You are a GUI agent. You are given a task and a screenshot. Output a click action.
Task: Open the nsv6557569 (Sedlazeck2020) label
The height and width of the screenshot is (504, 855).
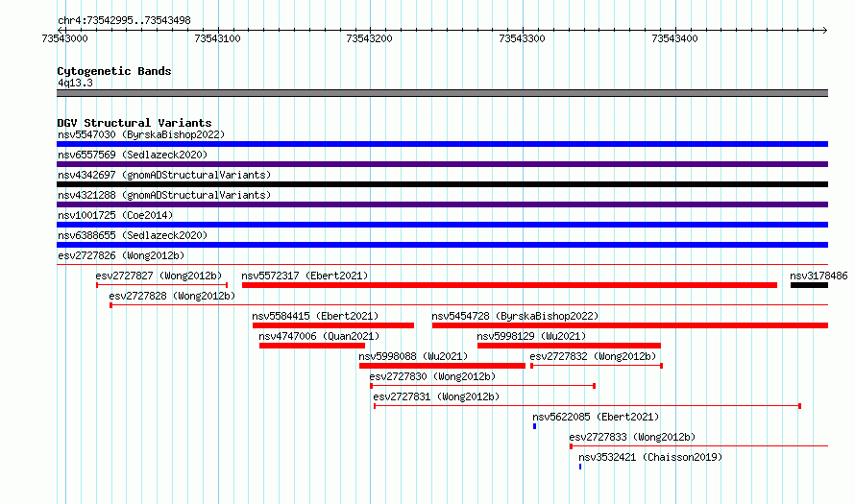point(133,155)
